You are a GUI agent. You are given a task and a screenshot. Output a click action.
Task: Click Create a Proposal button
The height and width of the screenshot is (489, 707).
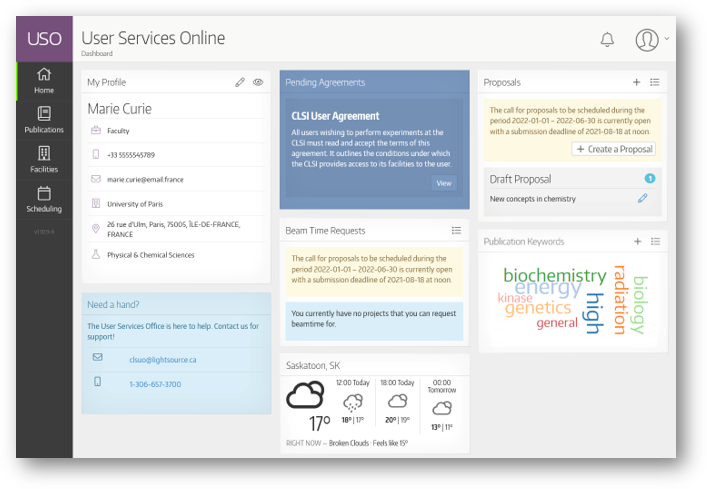point(614,149)
